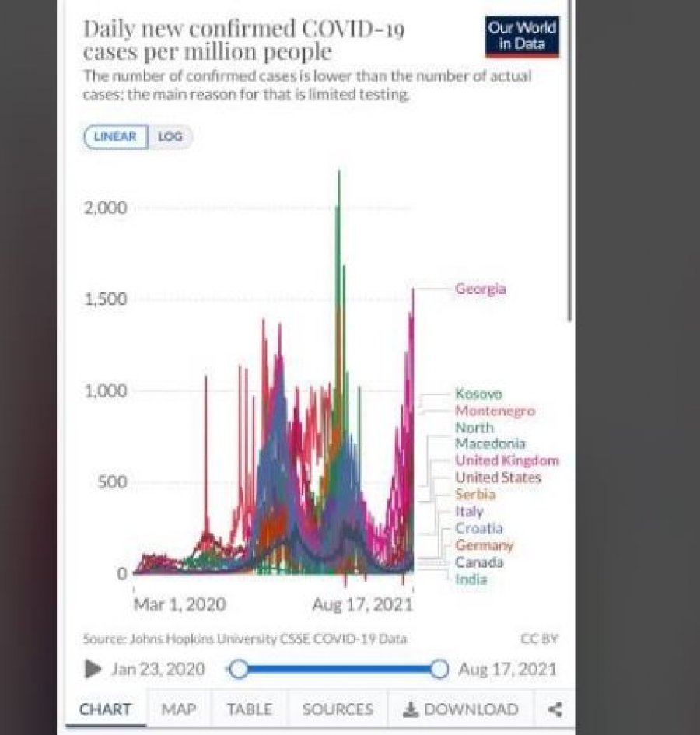Switch to the TABLE tab

249,709
